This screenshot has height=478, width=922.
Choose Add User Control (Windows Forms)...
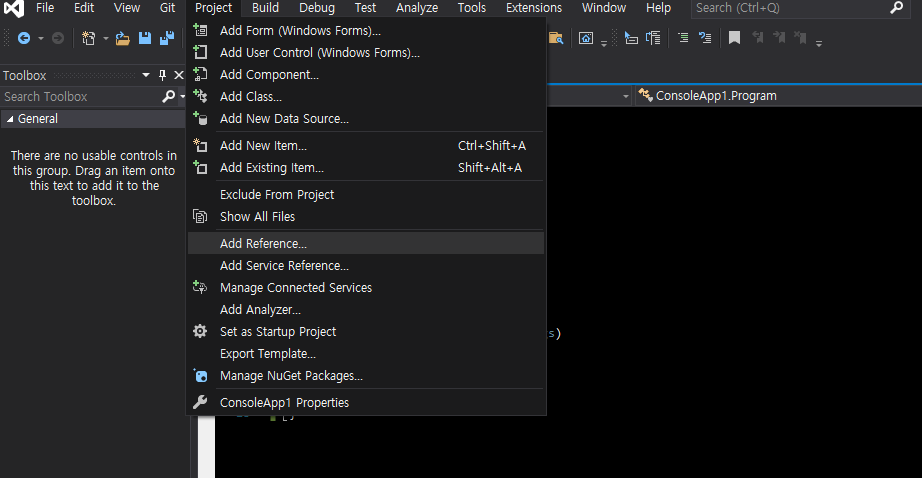click(x=366, y=52)
